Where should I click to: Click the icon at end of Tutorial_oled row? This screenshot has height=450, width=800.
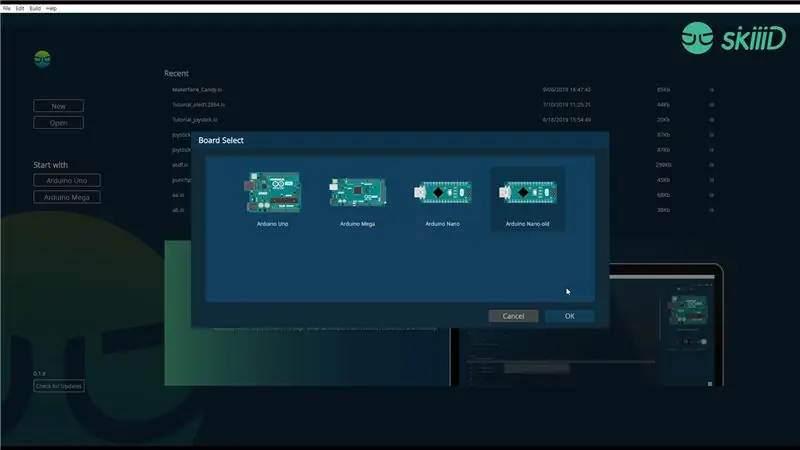click(x=711, y=105)
